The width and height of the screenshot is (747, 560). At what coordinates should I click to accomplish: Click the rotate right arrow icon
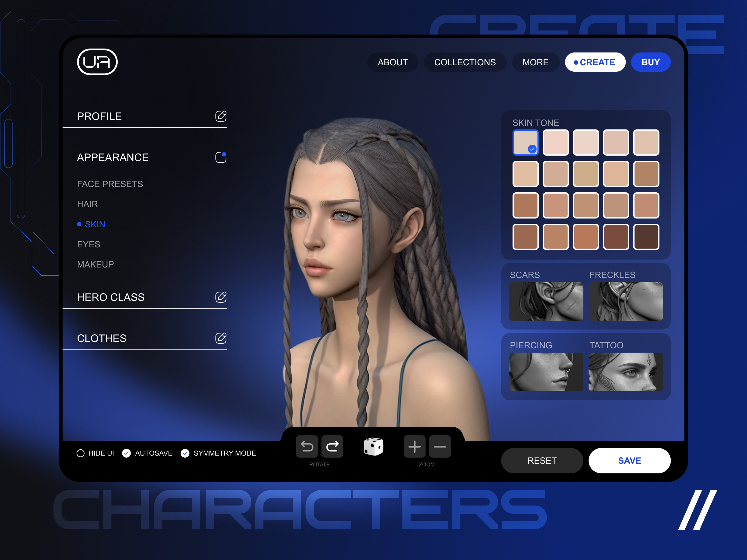point(332,447)
